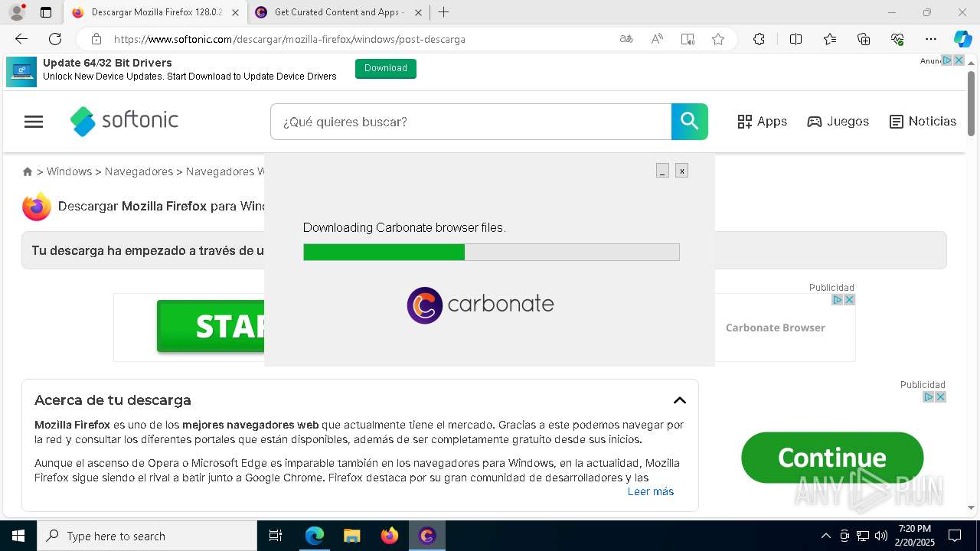Open the taskbar clock and date
Image resolution: width=980 pixels, height=551 pixels.
tap(915, 536)
